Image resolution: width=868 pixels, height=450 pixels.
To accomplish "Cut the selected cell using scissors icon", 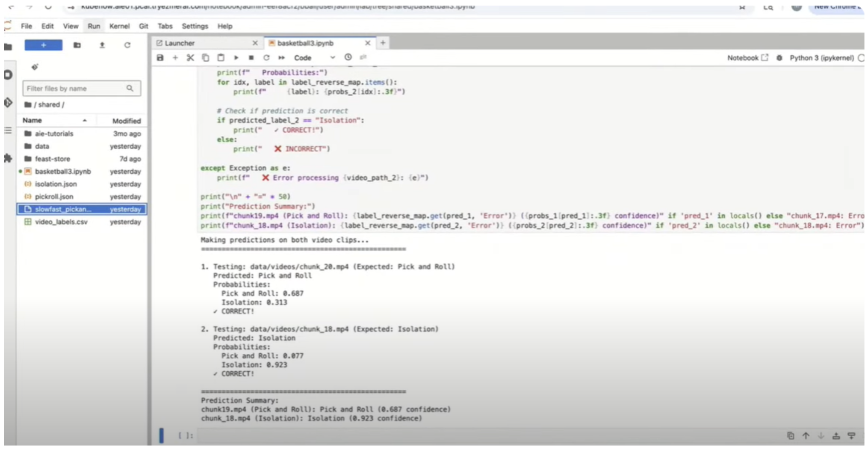I will [190, 58].
